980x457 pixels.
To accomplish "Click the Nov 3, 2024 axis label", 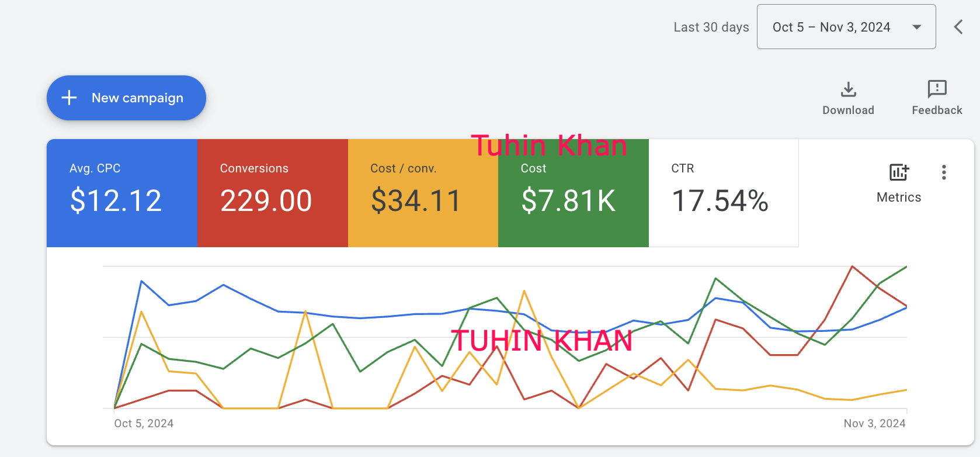I will click(x=874, y=424).
